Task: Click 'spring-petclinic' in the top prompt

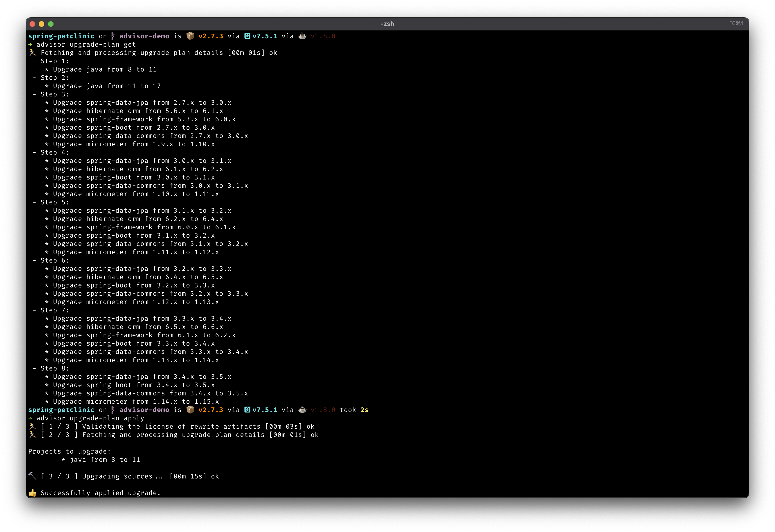Action: click(61, 36)
